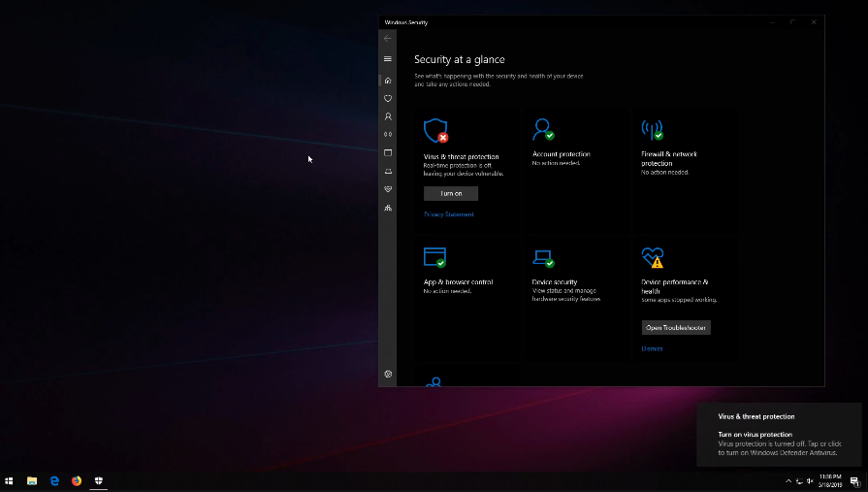Select the Firewall & network sidebar icon
This screenshot has width=868, height=492.
point(388,135)
